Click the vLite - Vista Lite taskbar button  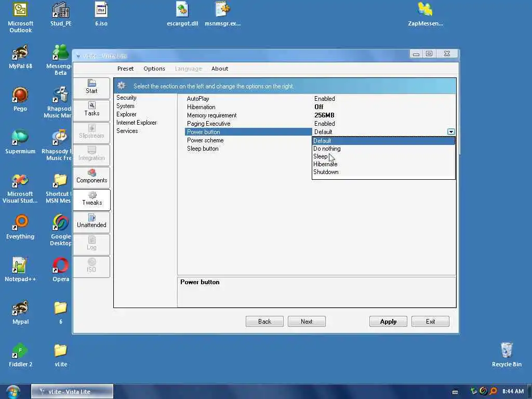(72, 392)
